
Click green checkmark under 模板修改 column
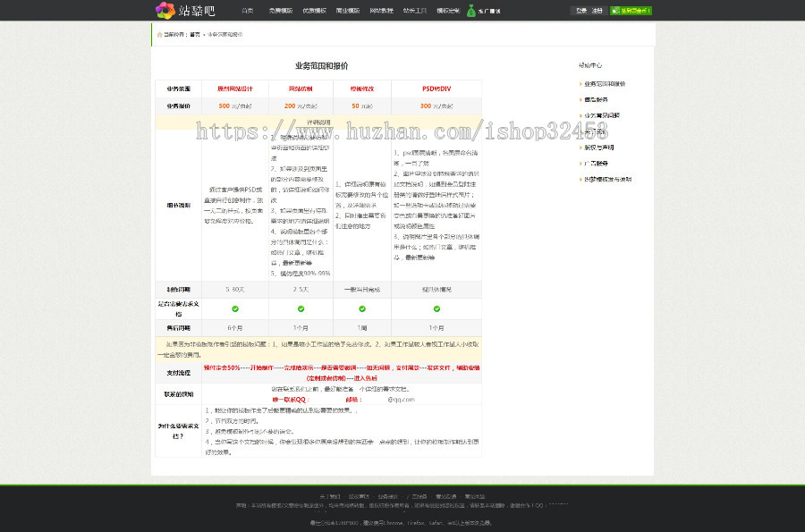[362, 308]
